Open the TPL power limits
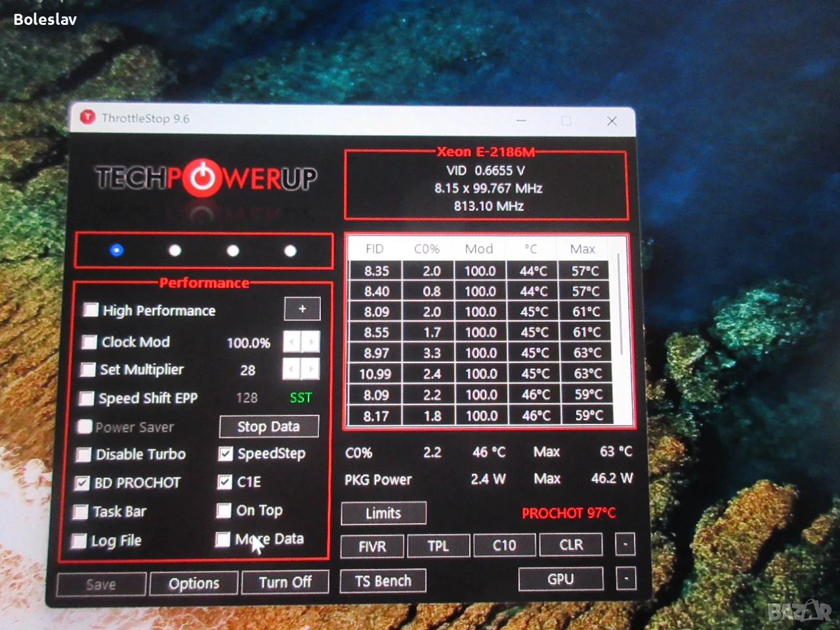The image size is (840, 630). click(438, 545)
